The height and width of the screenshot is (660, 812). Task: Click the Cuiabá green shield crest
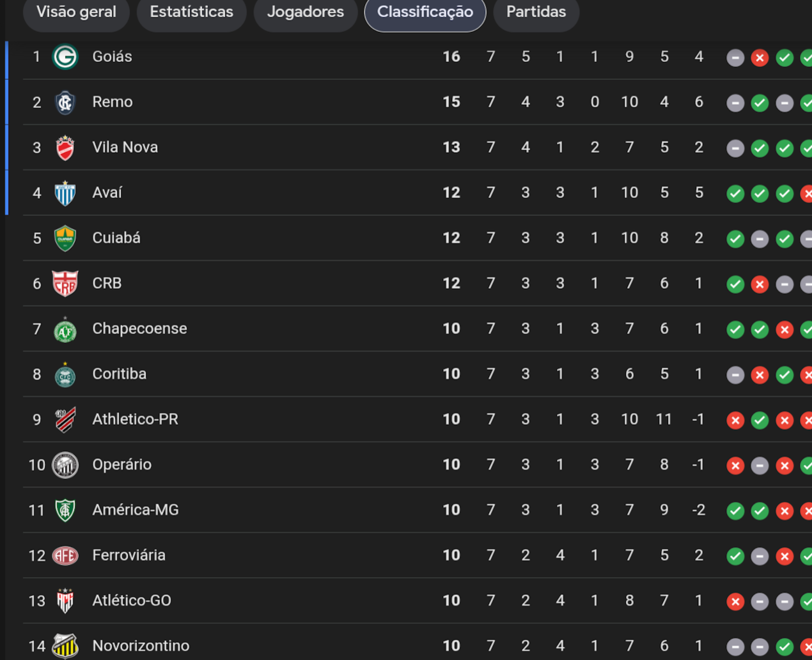(x=65, y=238)
